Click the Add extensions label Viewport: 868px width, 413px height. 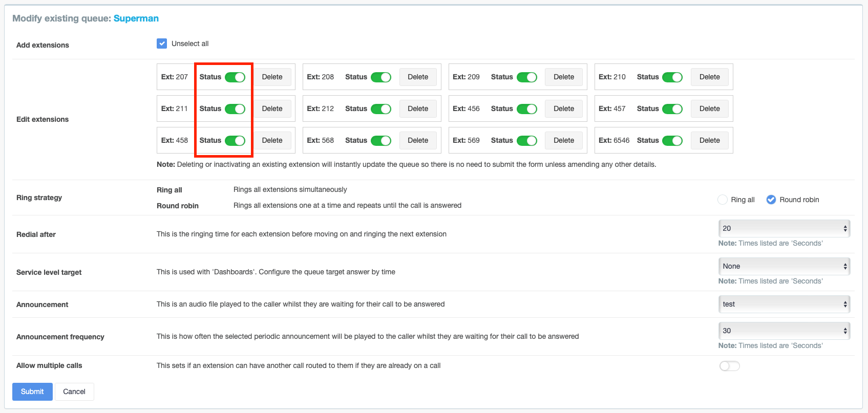[x=43, y=45]
